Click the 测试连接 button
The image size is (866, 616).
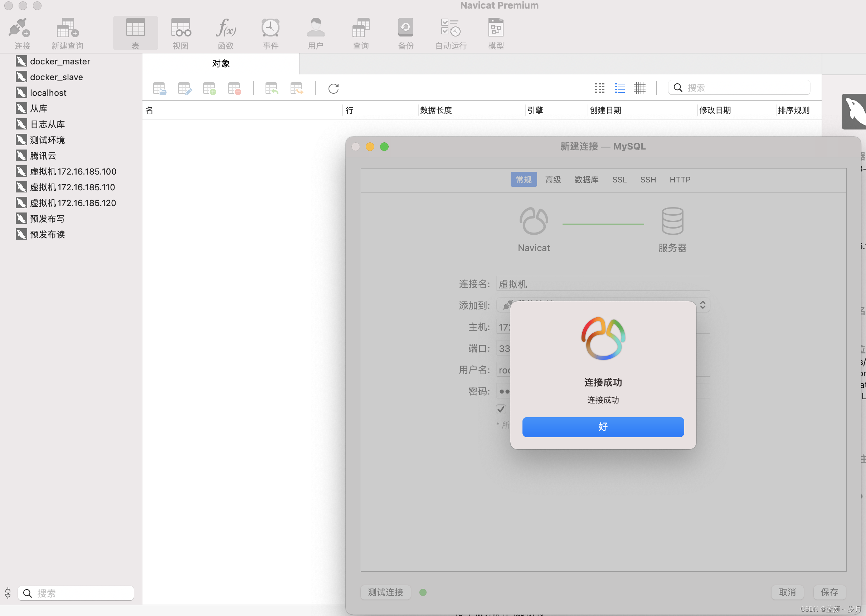[385, 592]
